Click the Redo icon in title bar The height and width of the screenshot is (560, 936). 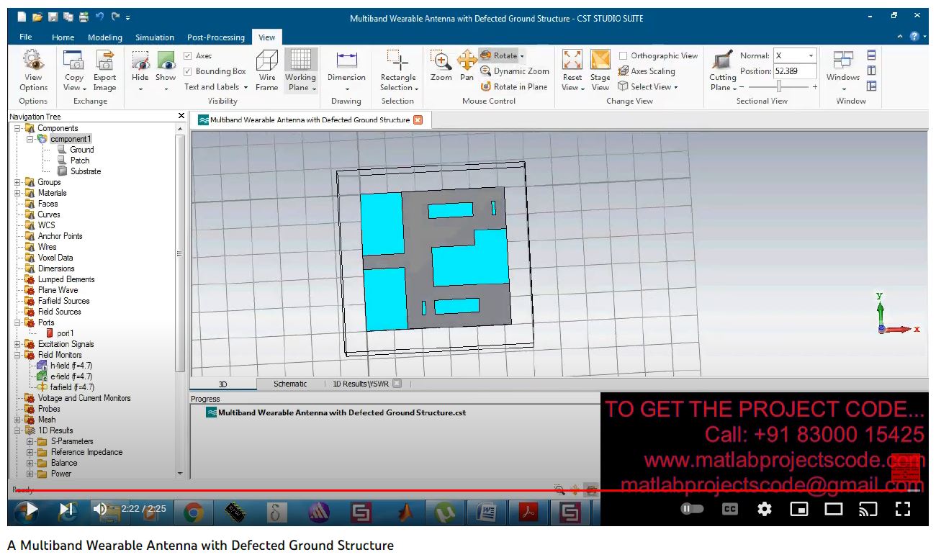[x=114, y=17]
